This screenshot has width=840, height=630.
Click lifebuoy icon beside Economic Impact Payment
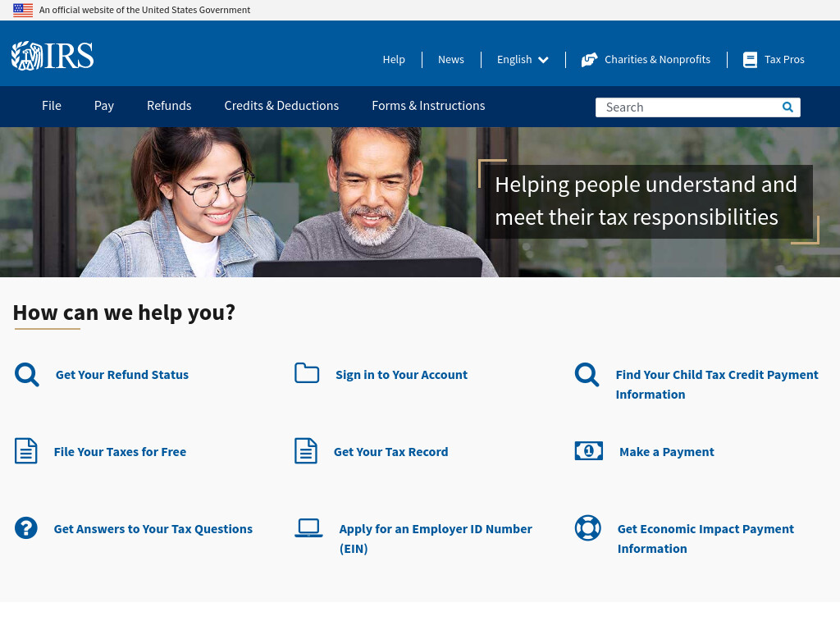pos(587,527)
